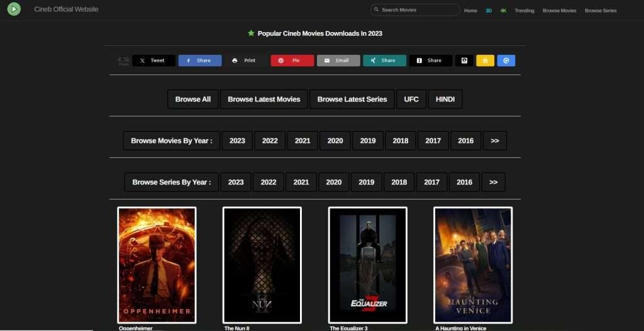The width and height of the screenshot is (644, 331).
Task: Select 2016 in Browse Series By Year
Action: click(x=465, y=182)
